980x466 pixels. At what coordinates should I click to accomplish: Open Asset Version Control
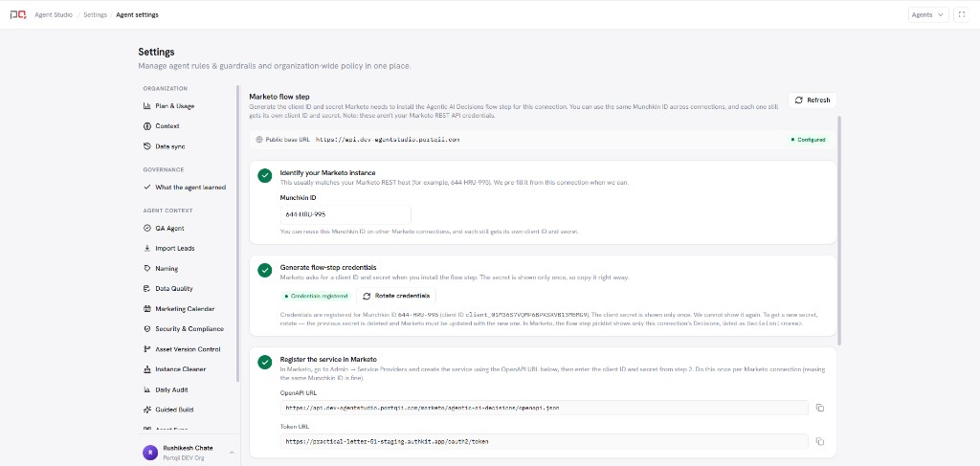pos(187,349)
